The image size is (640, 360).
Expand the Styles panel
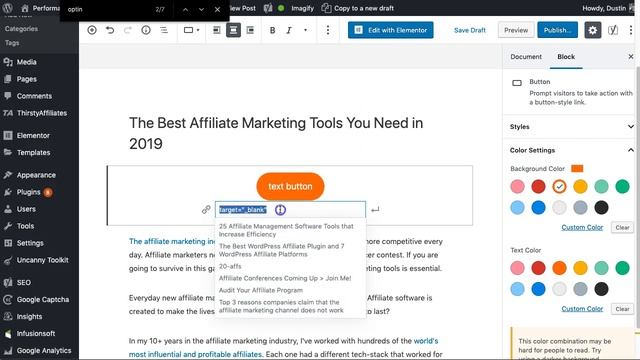pyautogui.click(x=571, y=127)
